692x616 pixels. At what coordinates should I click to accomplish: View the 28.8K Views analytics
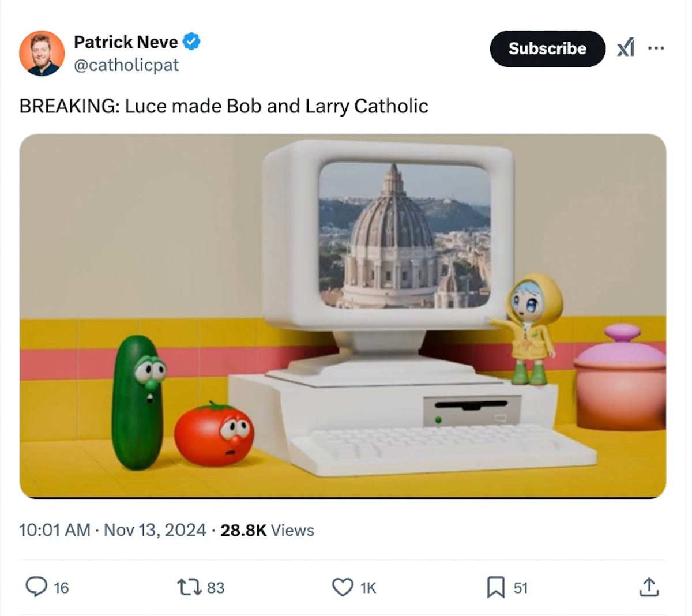[x=267, y=530]
